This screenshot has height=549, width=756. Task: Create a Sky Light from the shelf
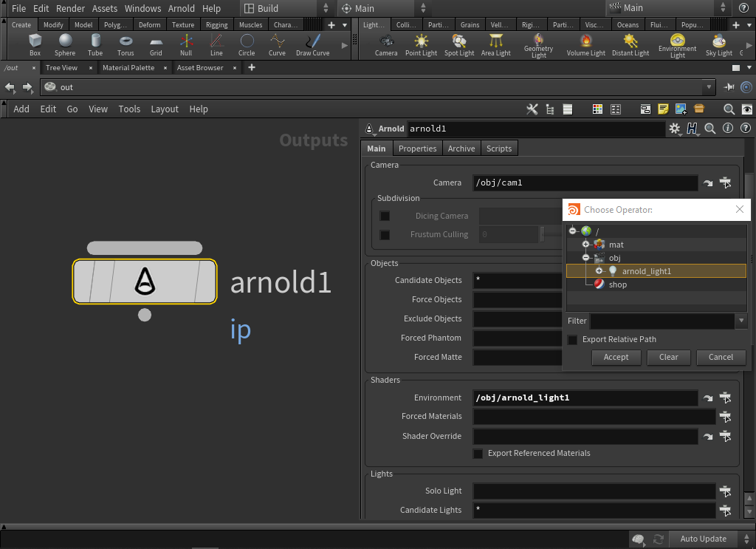[x=719, y=45]
